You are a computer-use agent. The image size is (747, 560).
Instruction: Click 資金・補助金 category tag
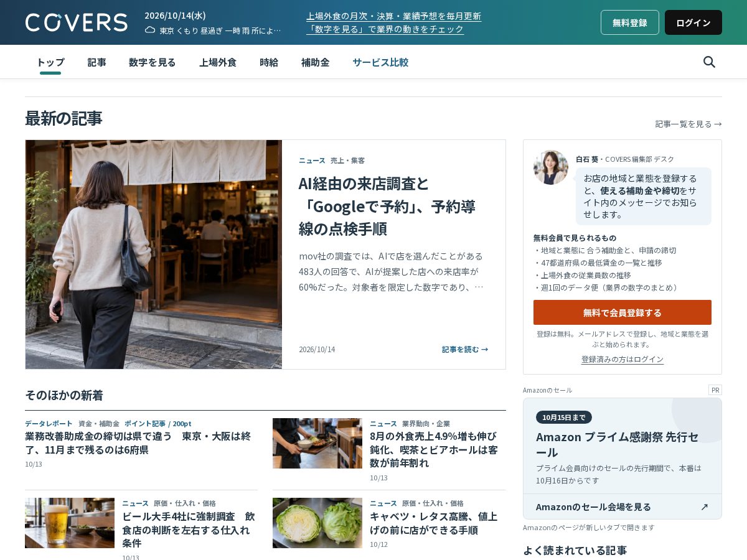click(98, 423)
